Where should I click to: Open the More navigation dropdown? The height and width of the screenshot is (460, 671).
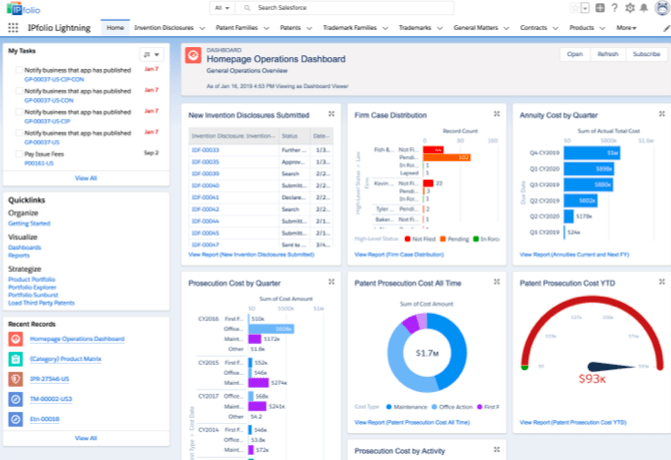pyautogui.click(x=626, y=28)
